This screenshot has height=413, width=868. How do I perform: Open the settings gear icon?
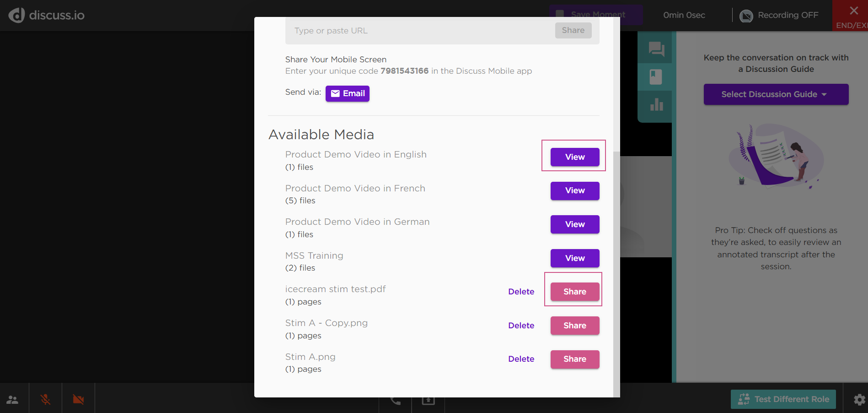[x=859, y=400]
